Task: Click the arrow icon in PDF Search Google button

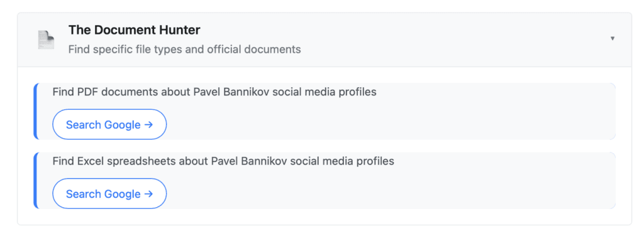Action: [x=148, y=124]
